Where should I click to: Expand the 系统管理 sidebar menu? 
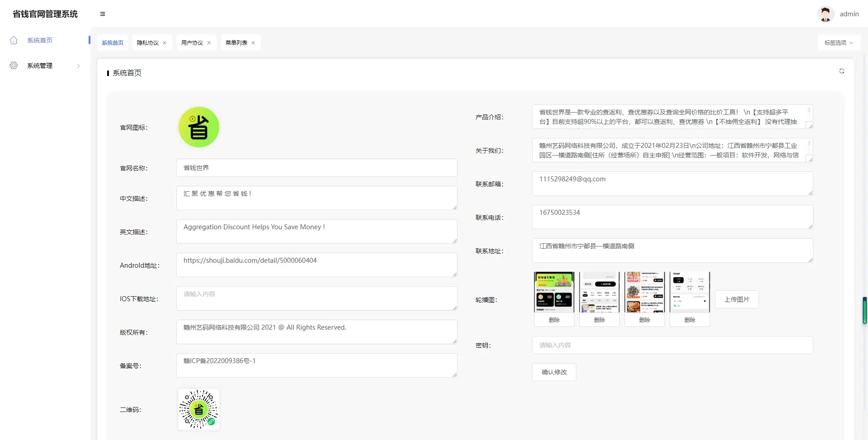coord(45,66)
